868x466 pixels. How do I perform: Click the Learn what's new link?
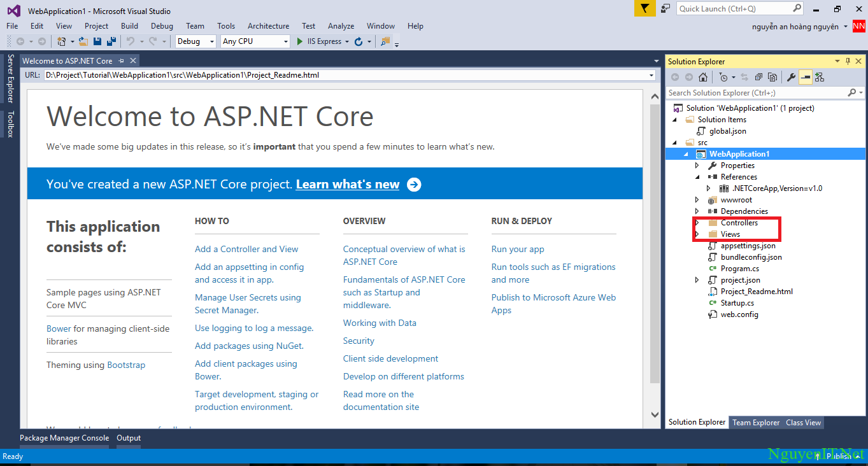pos(348,185)
